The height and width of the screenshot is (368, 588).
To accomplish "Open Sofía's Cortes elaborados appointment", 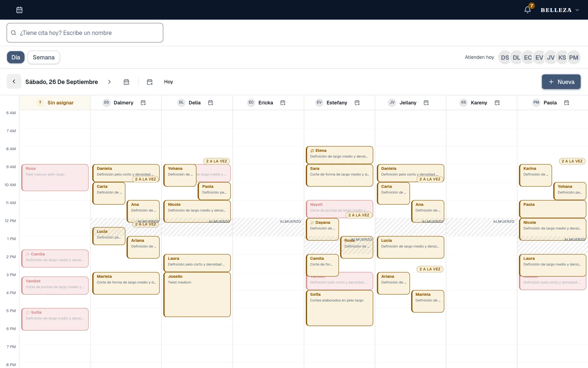I will [339, 308].
